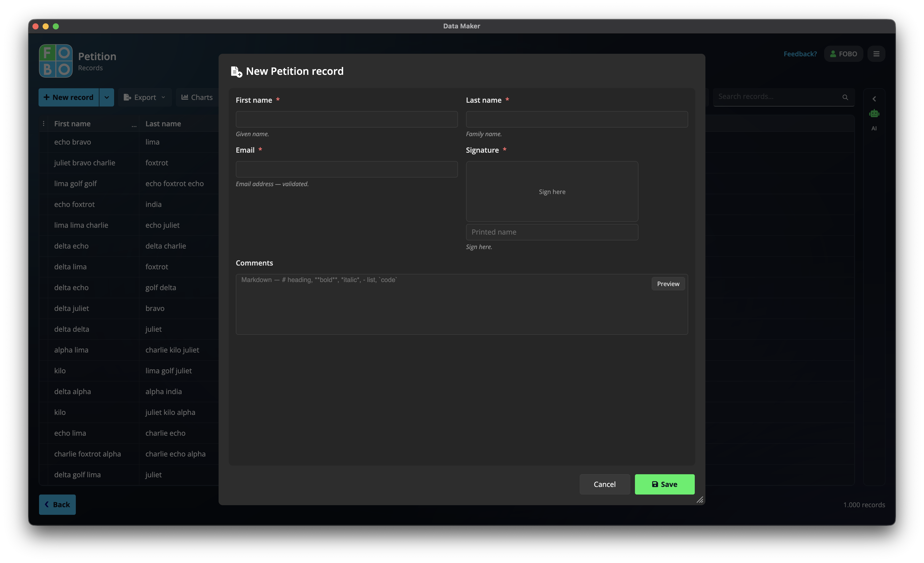This screenshot has width=924, height=563.
Task: Click the Search records field
Action: pos(784,97)
